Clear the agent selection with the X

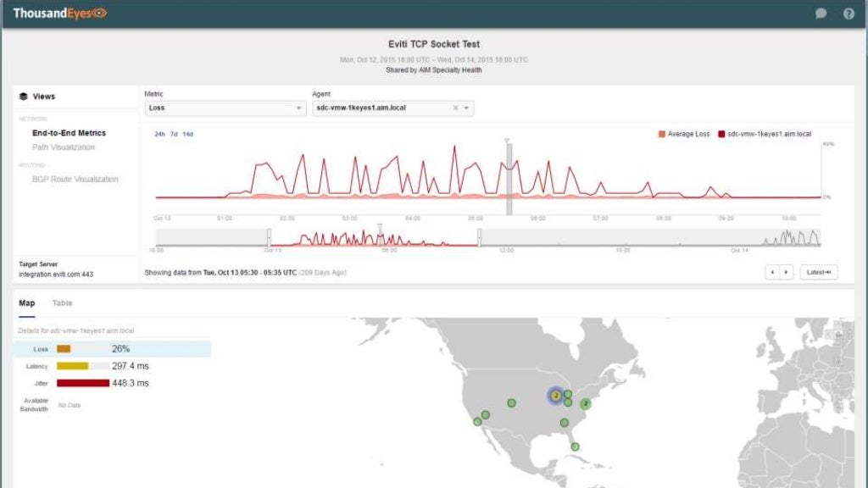tap(455, 108)
